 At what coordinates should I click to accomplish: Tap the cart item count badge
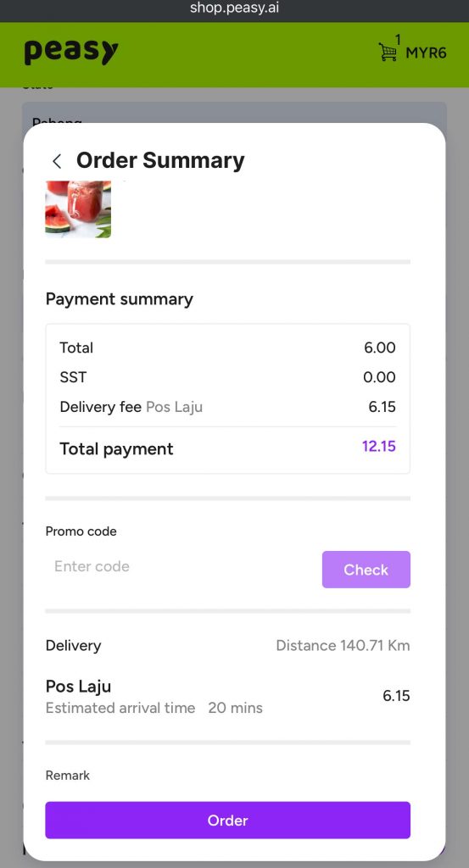[398, 39]
